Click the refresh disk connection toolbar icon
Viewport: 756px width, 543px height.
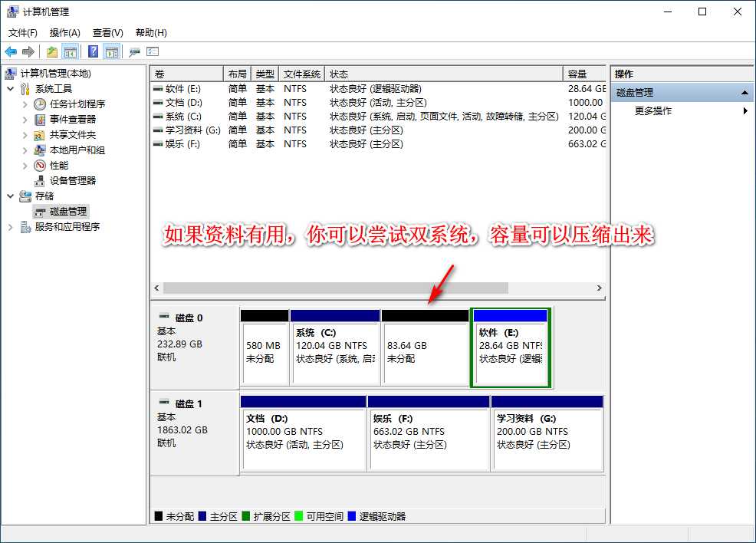[134, 52]
